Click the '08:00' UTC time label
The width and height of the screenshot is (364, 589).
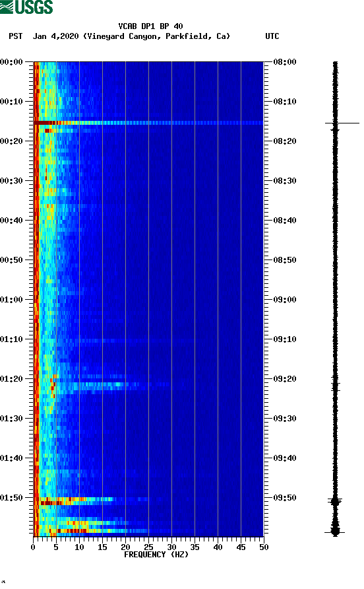(x=285, y=61)
